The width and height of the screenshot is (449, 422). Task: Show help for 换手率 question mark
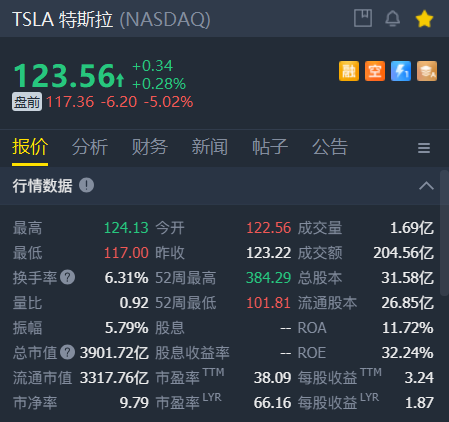(x=67, y=277)
